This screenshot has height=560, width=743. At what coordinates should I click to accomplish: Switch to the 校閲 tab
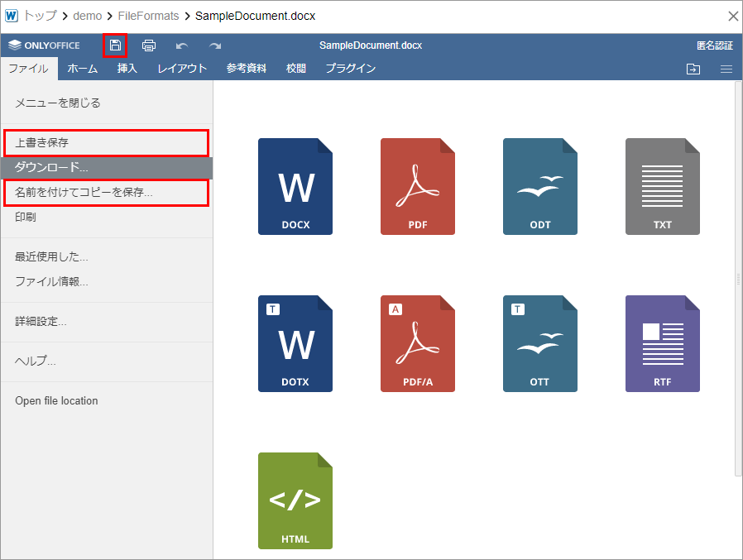(296, 69)
